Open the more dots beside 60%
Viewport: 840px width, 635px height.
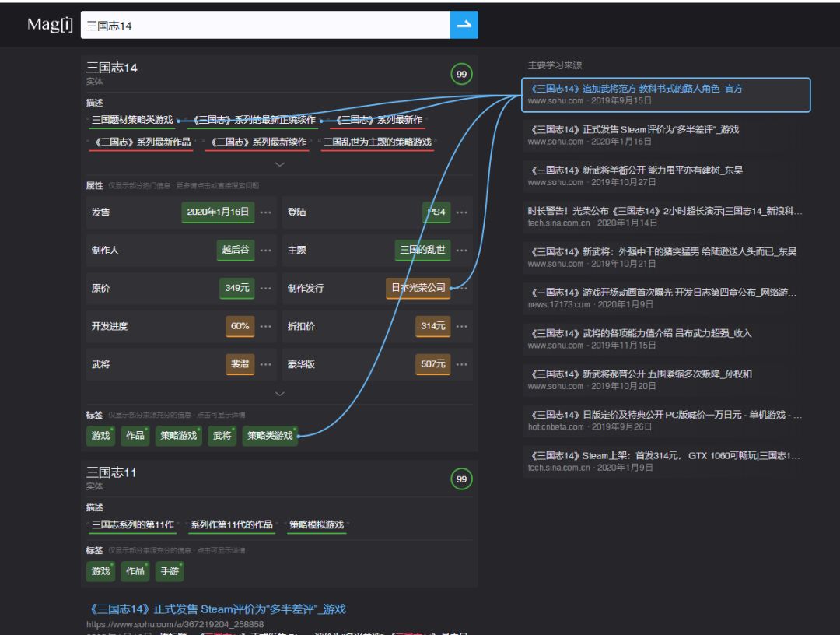pos(266,326)
